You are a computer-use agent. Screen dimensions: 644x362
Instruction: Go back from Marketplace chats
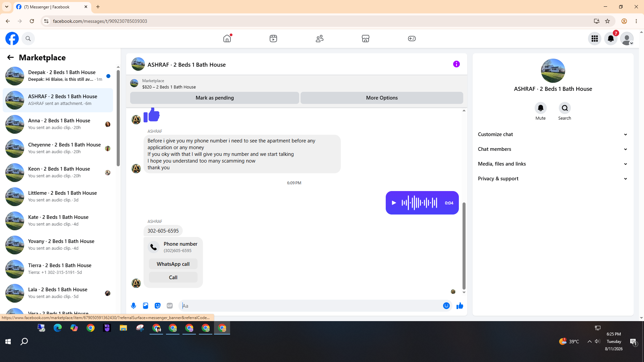pyautogui.click(x=10, y=57)
